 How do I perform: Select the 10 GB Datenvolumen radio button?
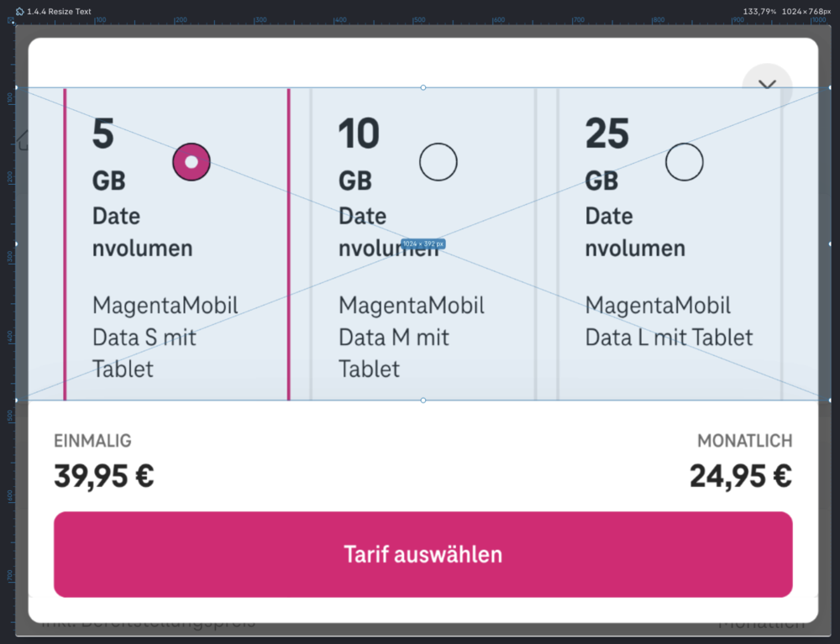(438, 161)
